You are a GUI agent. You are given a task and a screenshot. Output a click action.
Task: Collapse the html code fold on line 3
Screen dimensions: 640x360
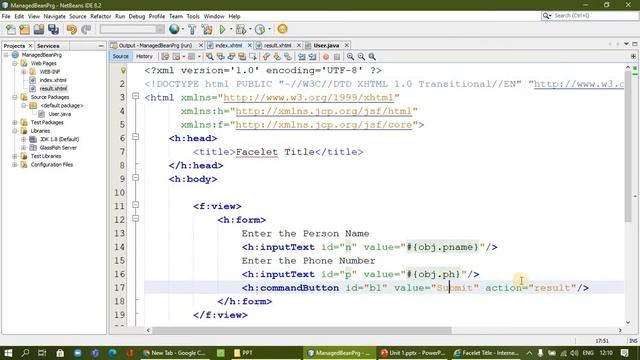click(x=136, y=96)
